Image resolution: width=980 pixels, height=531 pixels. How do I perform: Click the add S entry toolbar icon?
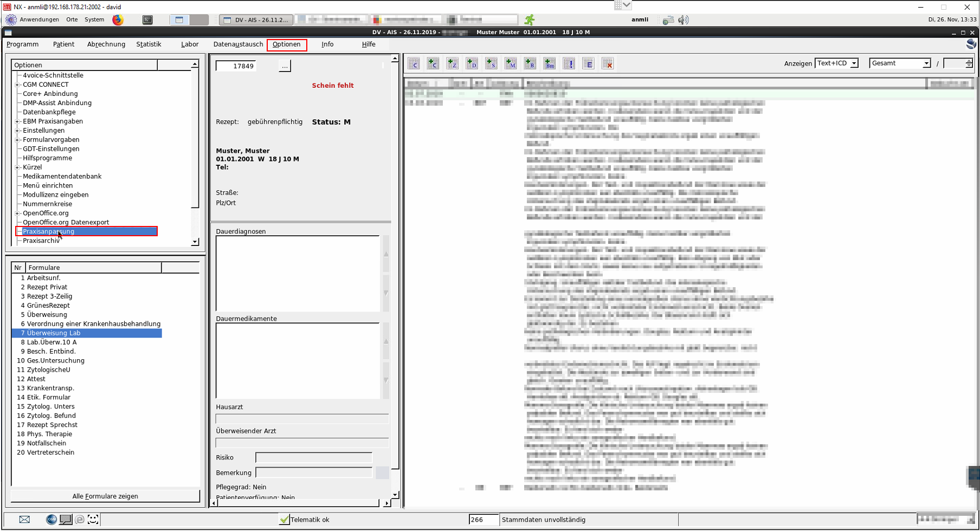click(492, 64)
